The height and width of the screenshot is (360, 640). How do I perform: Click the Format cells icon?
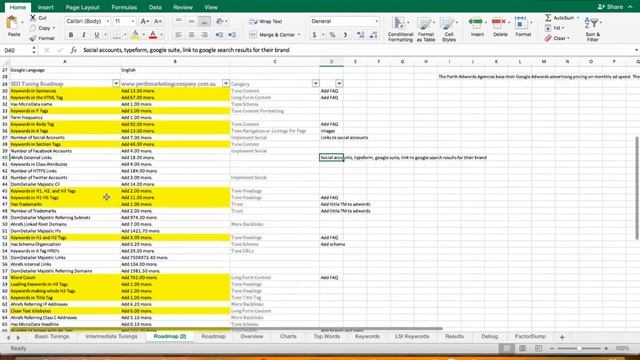click(x=521, y=23)
